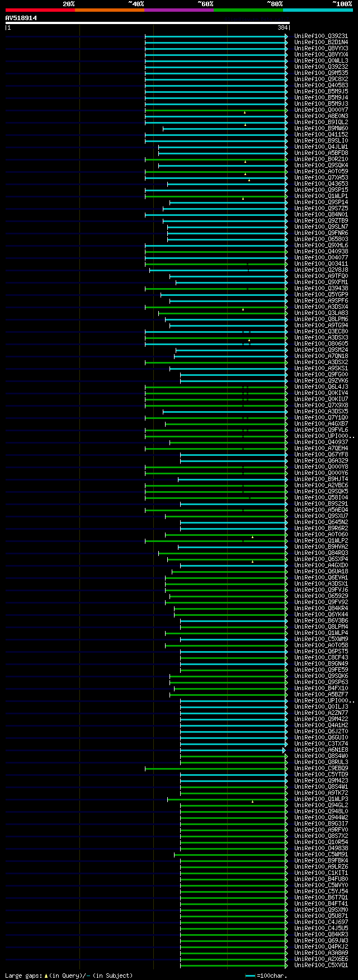Select hit label UniRef100_Q67YF8
This screenshot has height=980, width=358.
point(321,455)
